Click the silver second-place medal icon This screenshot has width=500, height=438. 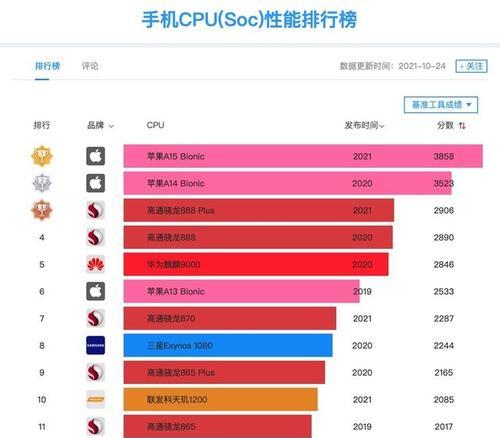click(42, 183)
